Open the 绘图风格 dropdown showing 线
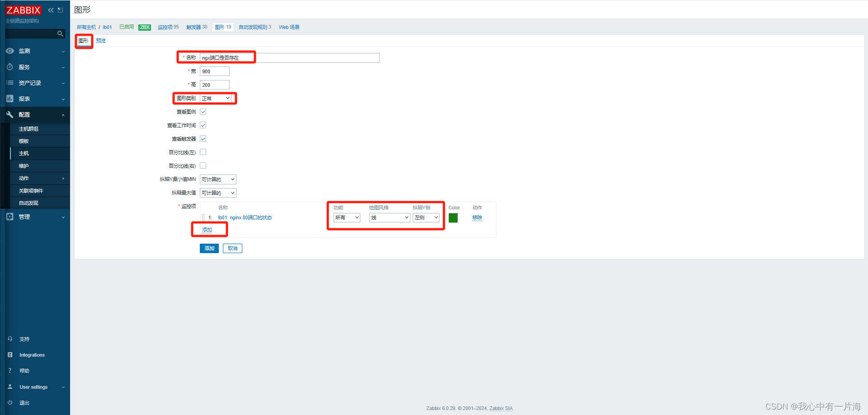 (x=389, y=217)
